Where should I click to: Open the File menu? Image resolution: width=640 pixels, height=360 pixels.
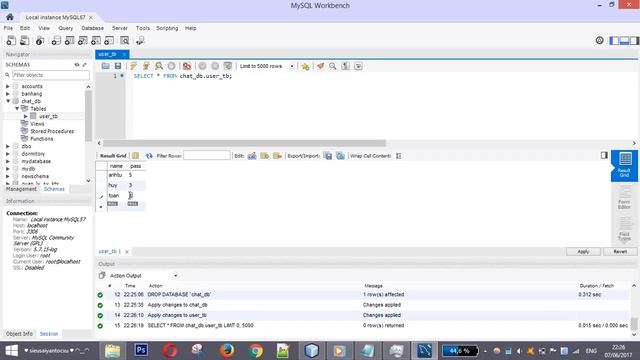pos(8,28)
